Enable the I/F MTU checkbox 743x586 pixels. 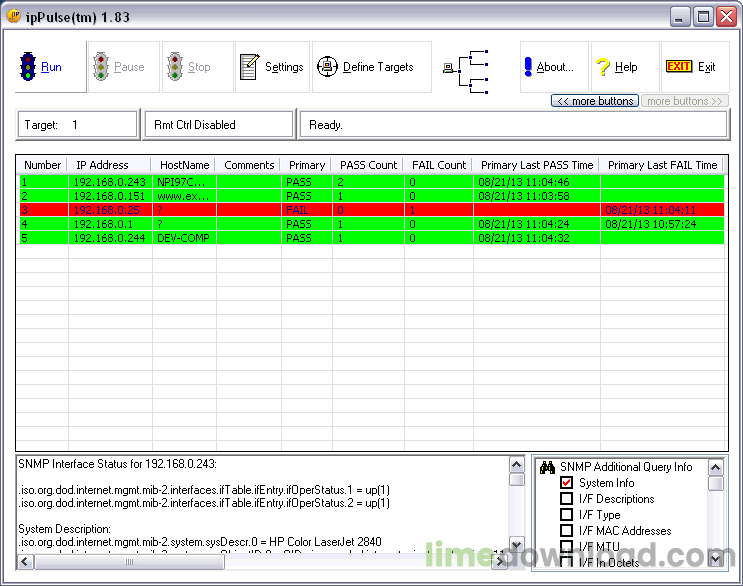(566, 546)
